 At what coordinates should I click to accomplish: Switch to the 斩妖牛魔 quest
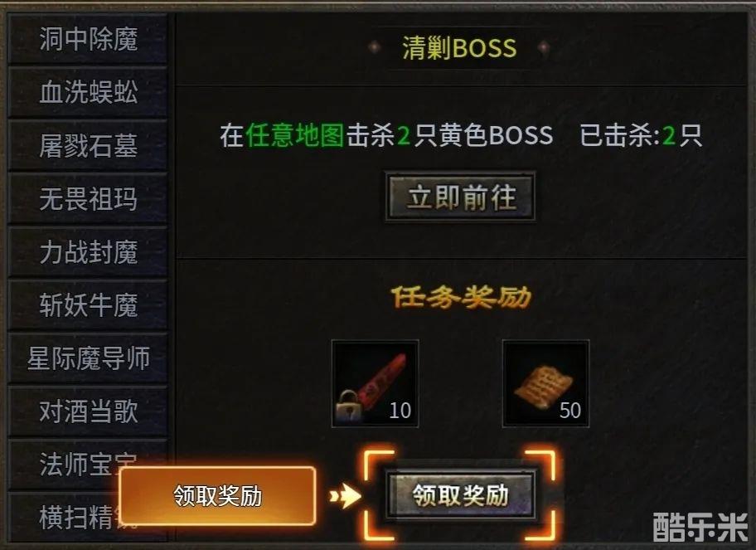(88, 305)
